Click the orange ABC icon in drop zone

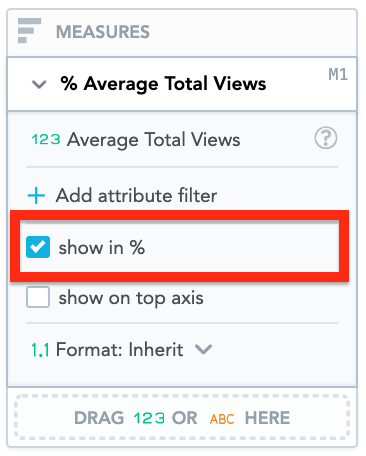pos(222,419)
